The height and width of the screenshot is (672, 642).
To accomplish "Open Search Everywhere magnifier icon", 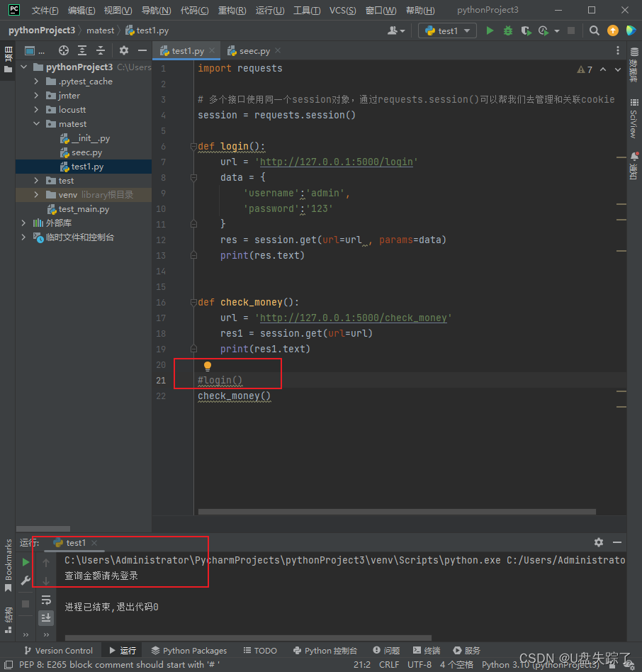I will point(595,30).
